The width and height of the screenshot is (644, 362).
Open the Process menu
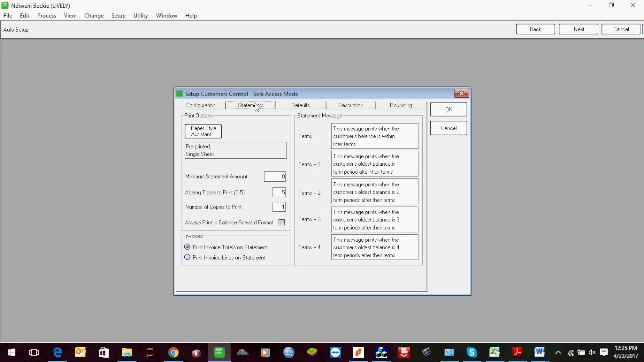click(47, 16)
